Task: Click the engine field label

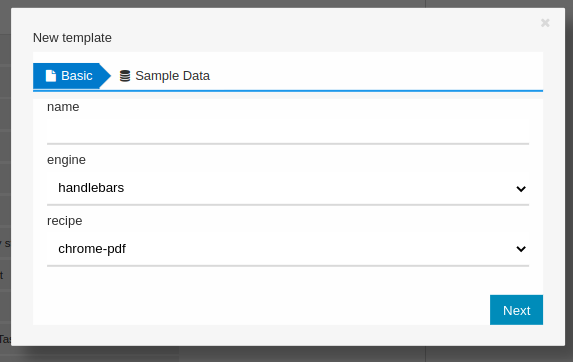Action: point(66,160)
